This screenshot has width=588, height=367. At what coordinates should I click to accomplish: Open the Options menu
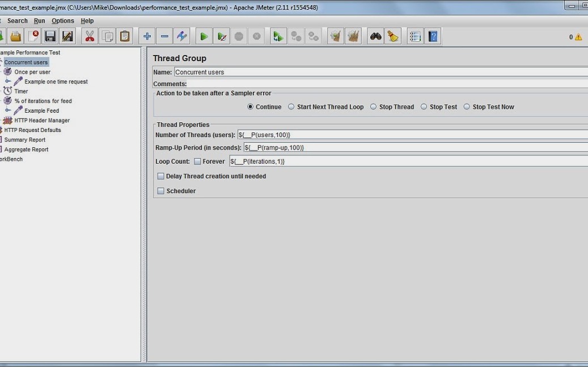(x=62, y=20)
